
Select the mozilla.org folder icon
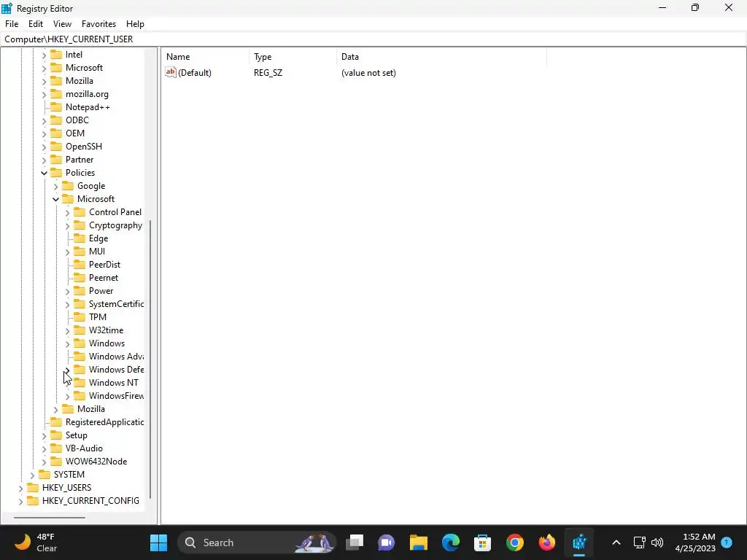56,94
